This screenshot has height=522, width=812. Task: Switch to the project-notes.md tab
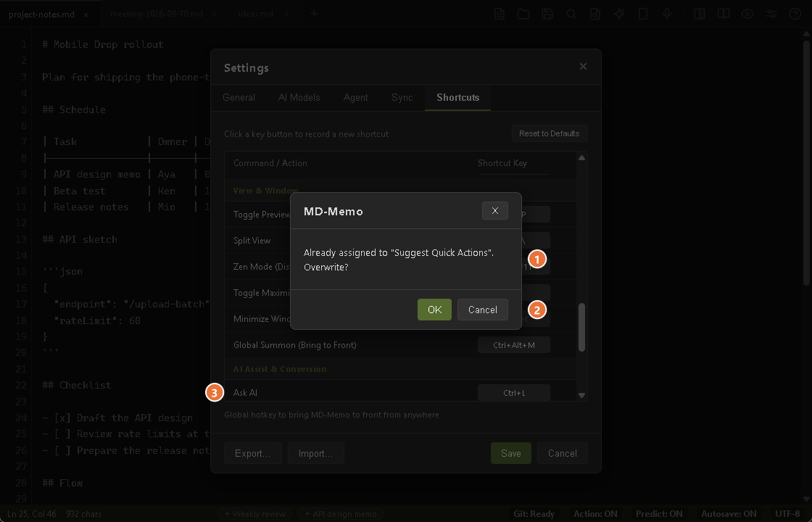pos(42,14)
